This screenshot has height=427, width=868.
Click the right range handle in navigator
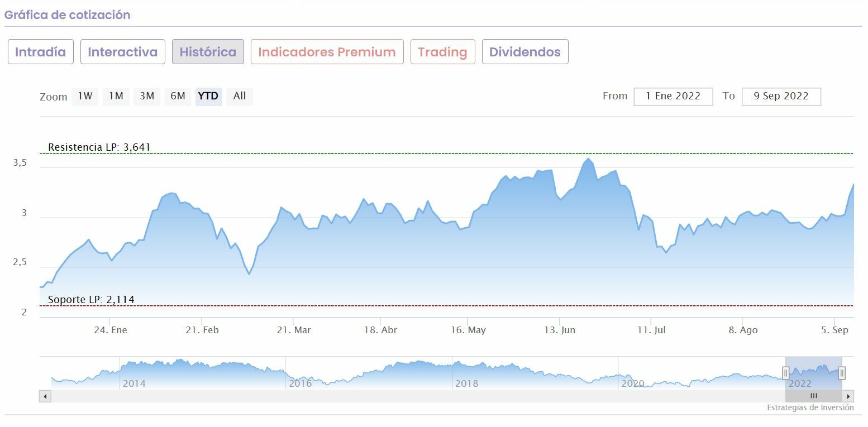(x=842, y=373)
